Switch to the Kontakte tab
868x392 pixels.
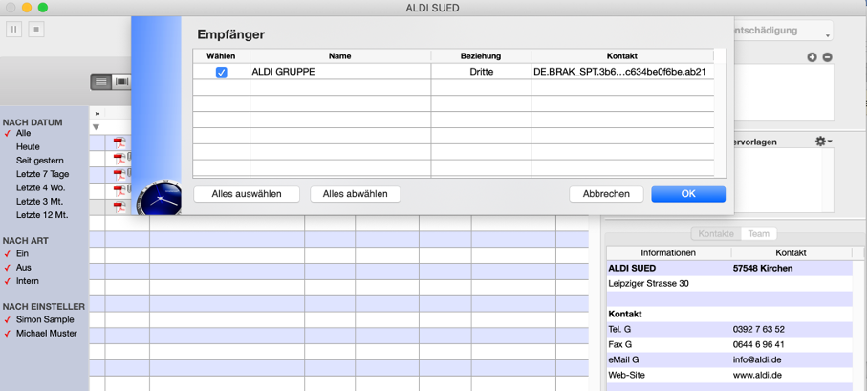point(716,233)
